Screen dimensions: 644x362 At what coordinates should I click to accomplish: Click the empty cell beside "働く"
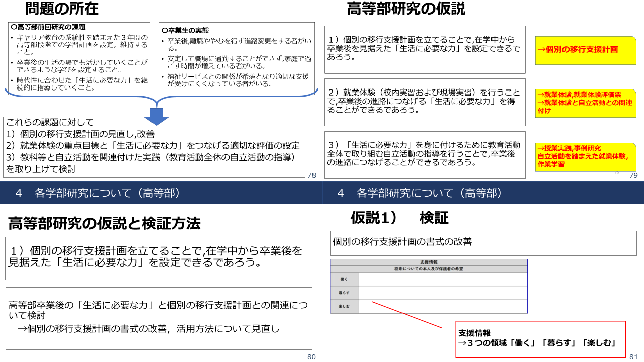click(443, 279)
